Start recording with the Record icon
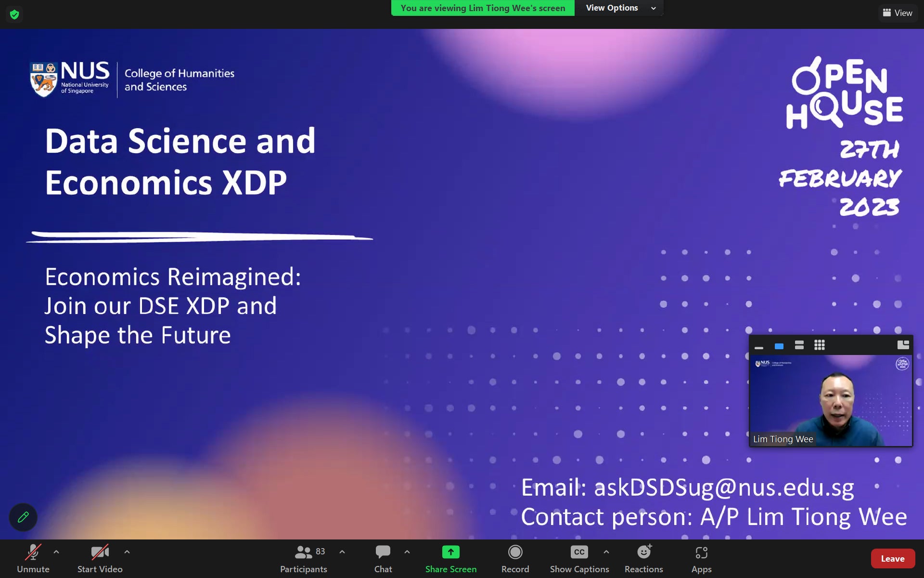 click(x=515, y=552)
